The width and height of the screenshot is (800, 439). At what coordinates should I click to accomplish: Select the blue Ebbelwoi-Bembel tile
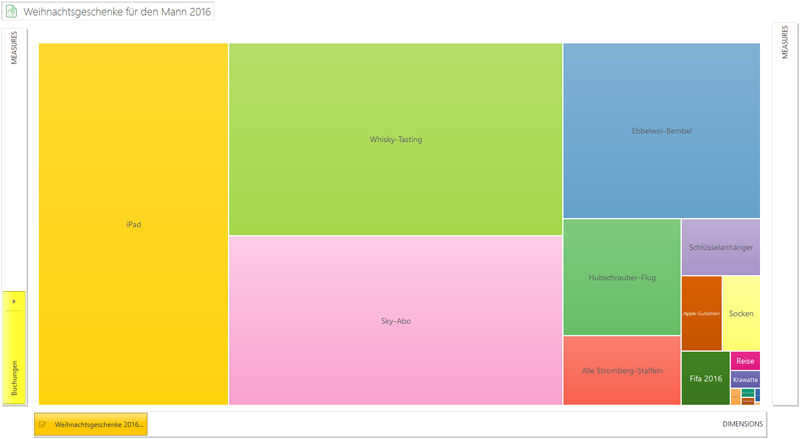(x=662, y=131)
